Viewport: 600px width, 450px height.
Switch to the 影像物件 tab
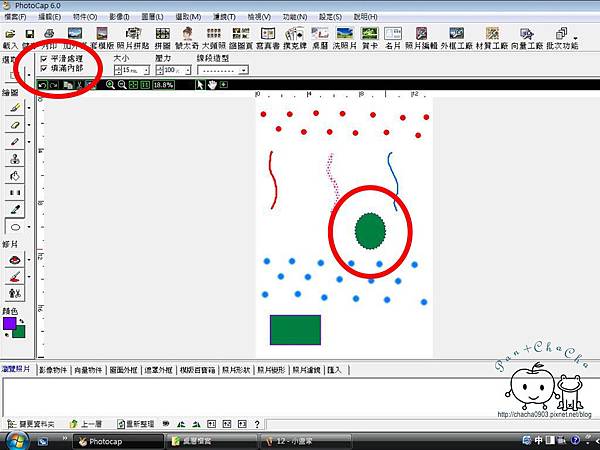tap(53, 370)
